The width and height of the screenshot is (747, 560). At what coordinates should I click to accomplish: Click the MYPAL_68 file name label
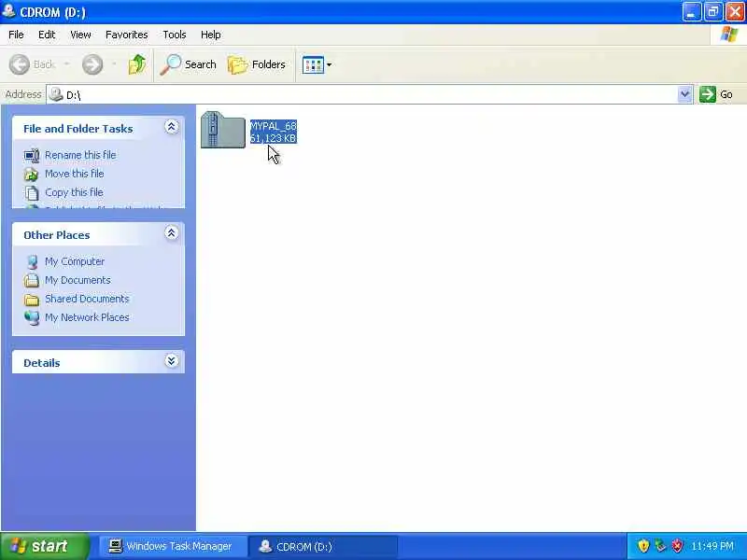point(274,126)
